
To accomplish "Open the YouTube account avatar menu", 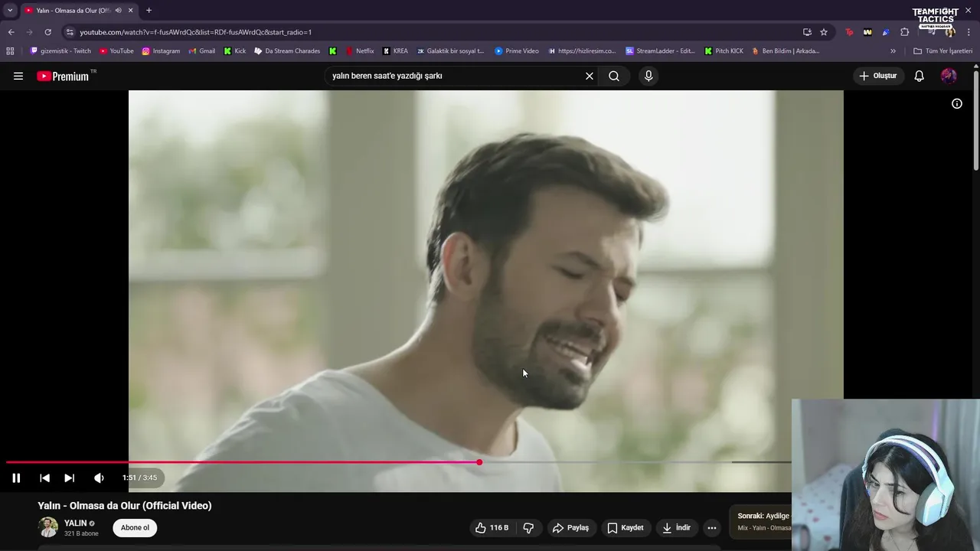I will point(949,76).
